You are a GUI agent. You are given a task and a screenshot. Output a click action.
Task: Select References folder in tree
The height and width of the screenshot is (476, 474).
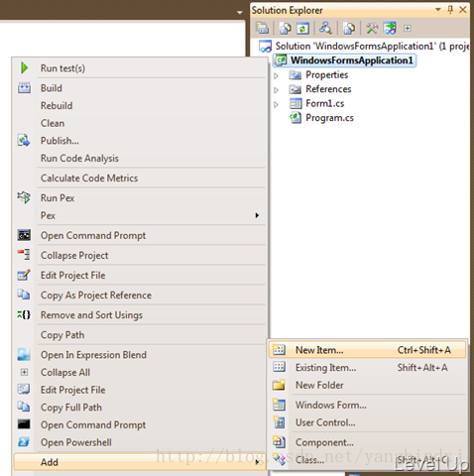pyautogui.click(x=328, y=89)
